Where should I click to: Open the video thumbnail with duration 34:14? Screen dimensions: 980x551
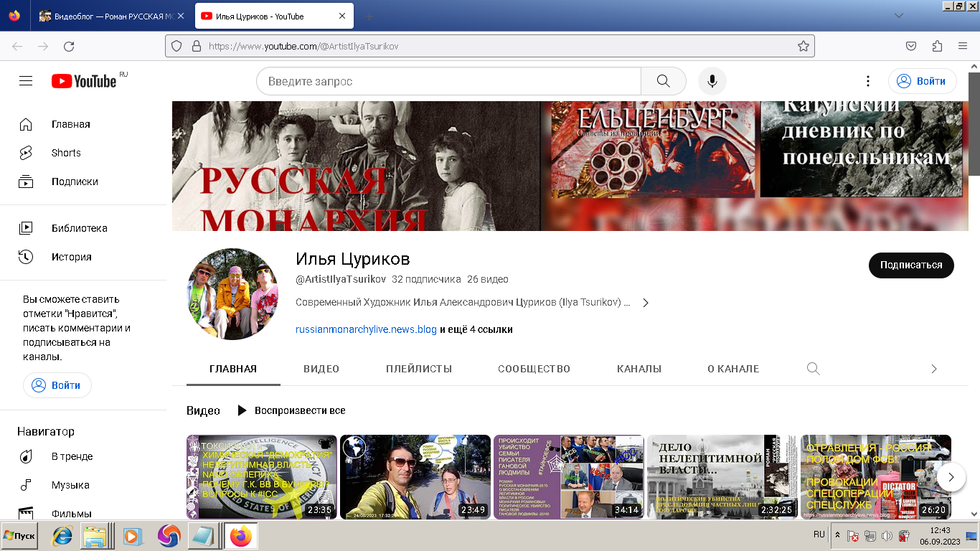[x=568, y=476]
